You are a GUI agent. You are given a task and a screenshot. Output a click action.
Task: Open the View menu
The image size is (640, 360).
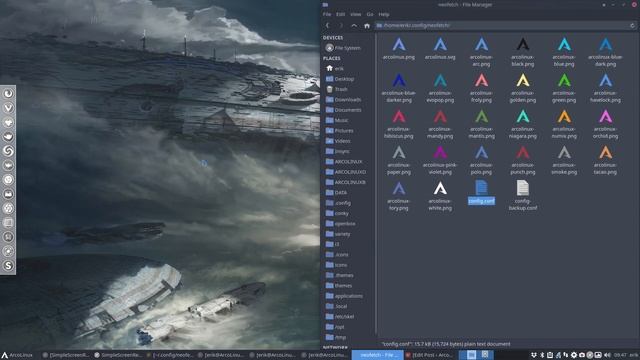pyautogui.click(x=355, y=14)
